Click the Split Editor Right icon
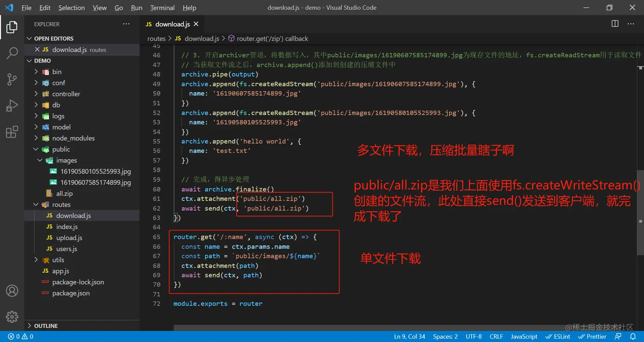The width and height of the screenshot is (644, 342). tap(615, 24)
